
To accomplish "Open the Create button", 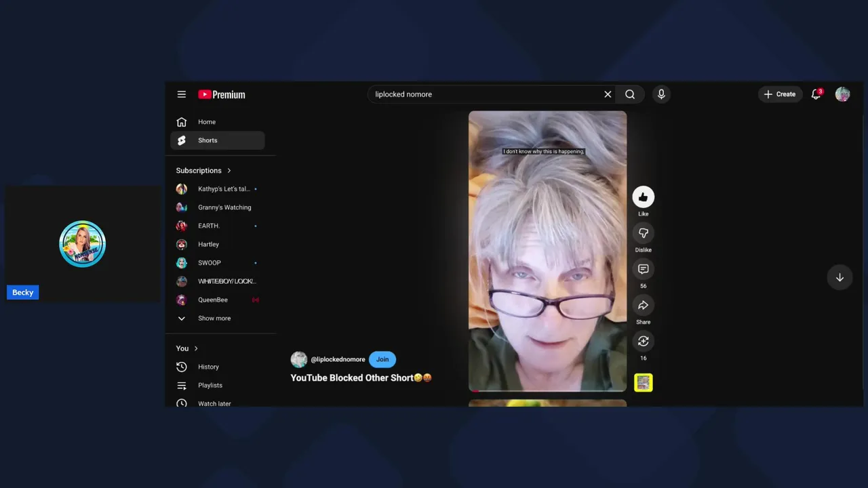I will (780, 94).
